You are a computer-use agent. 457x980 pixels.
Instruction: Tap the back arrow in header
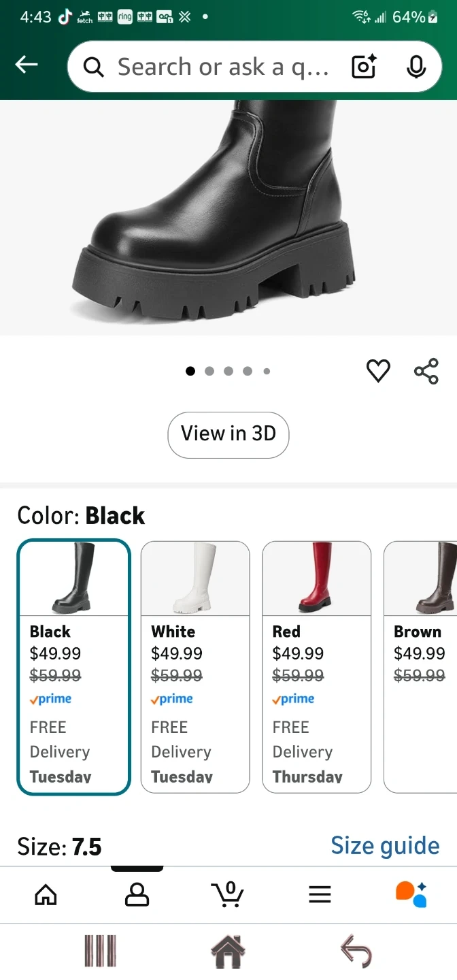[x=27, y=65]
